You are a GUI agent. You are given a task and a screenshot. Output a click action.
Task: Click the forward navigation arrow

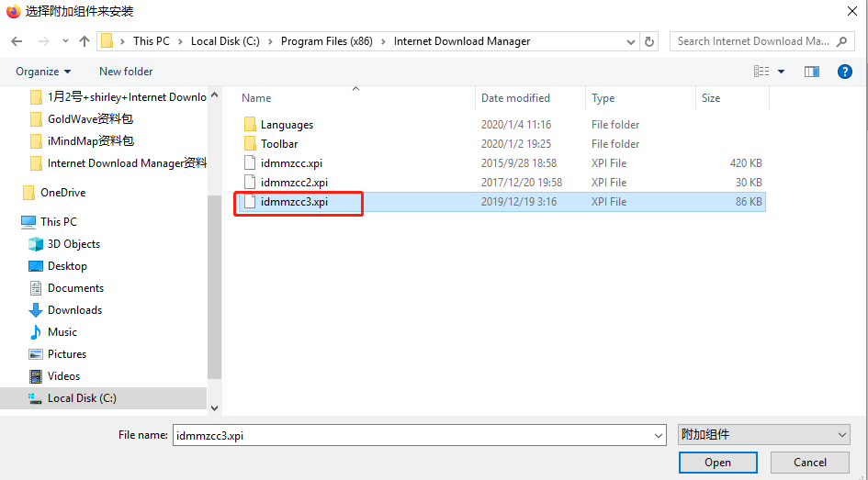44,41
